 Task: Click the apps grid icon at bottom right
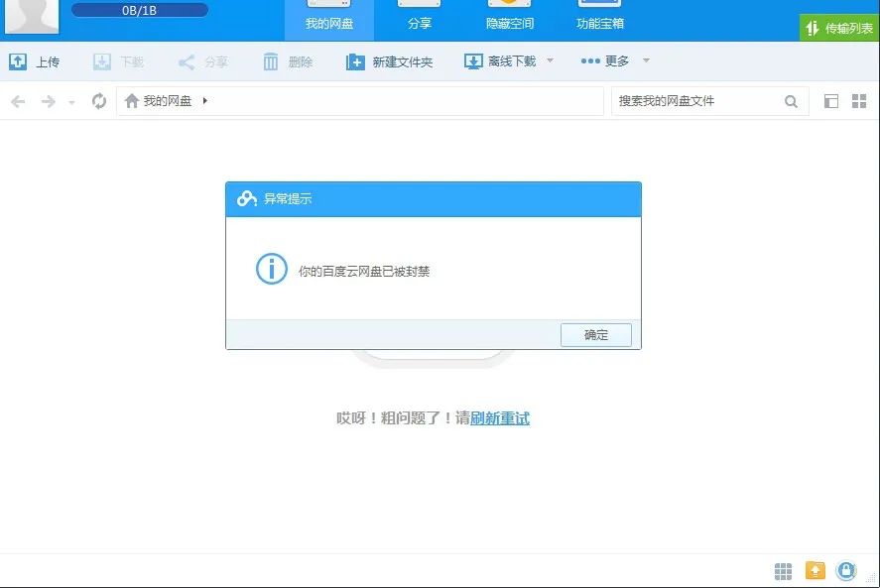[783, 570]
